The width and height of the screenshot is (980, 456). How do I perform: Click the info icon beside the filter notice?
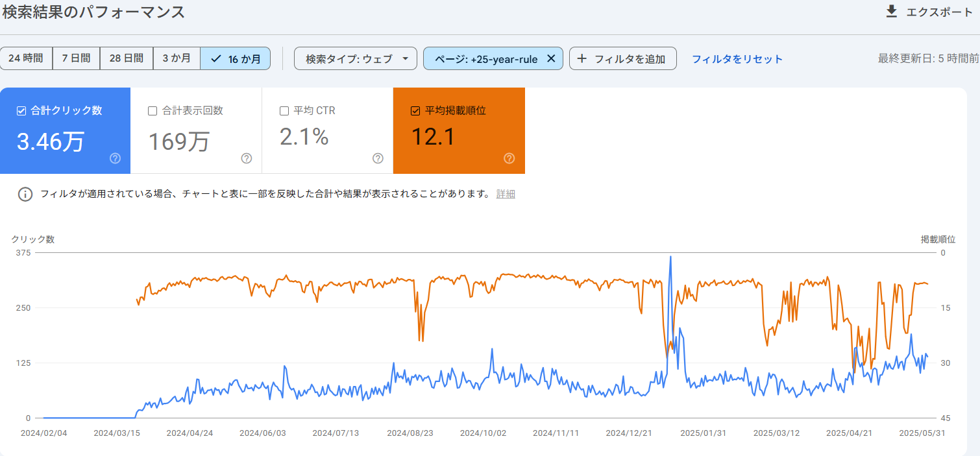pyautogui.click(x=25, y=193)
